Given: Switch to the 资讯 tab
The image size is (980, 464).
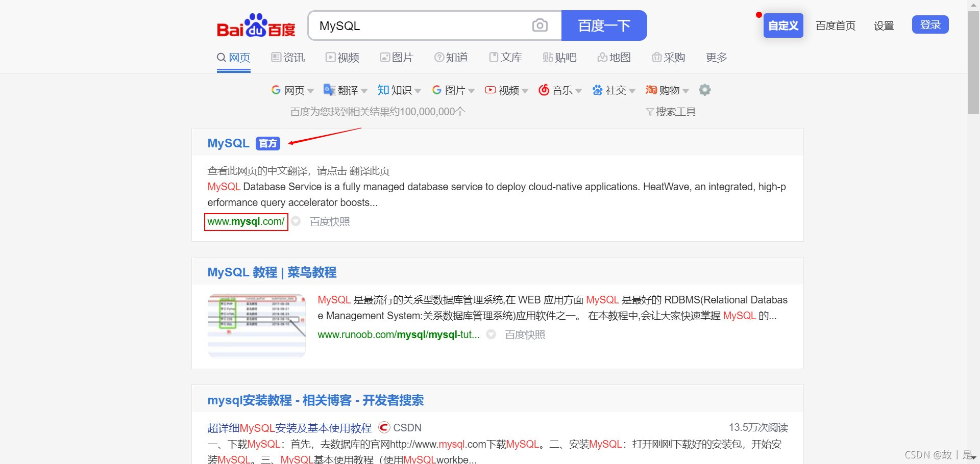Looking at the screenshot, I should [288, 58].
